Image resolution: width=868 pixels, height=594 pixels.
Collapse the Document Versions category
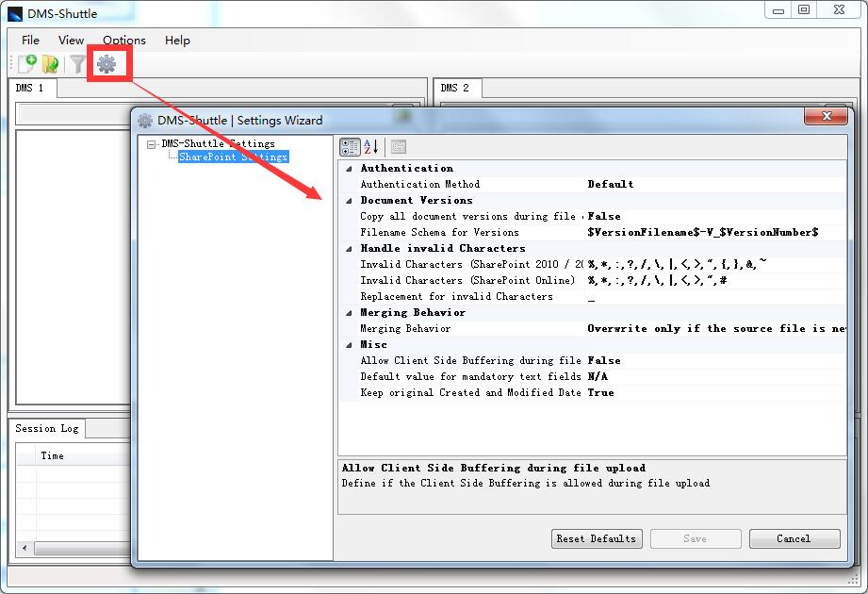[349, 201]
